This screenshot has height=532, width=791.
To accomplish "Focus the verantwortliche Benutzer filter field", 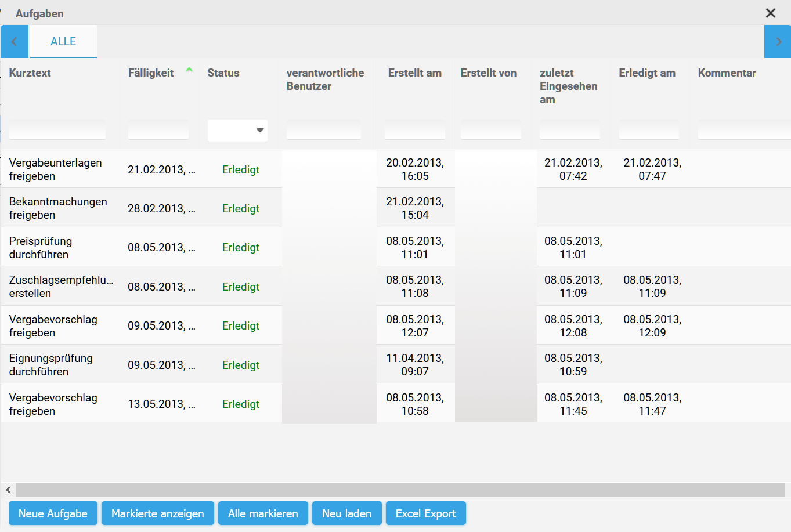I will (x=324, y=131).
